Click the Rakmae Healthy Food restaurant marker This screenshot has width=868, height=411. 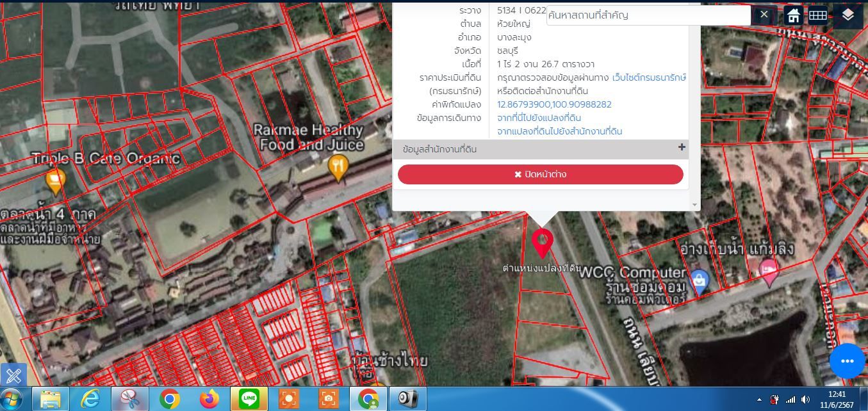click(x=338, y=168)
